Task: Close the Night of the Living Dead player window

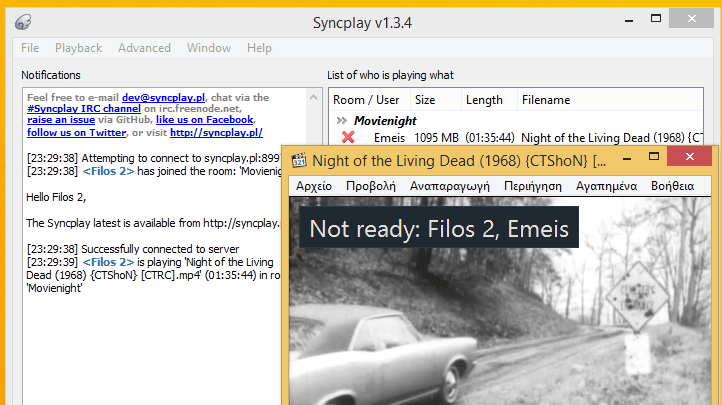Action: 689,156
